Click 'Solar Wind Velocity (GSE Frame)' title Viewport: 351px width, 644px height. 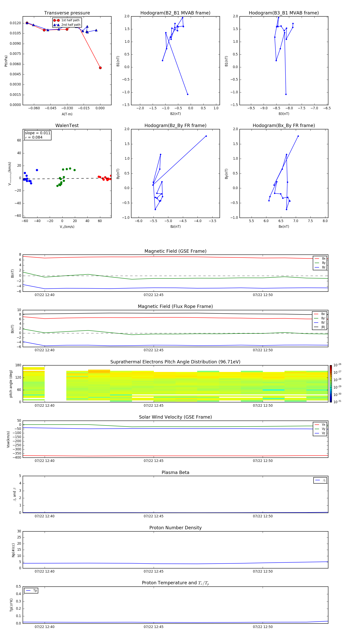pyautogui.click(x=175, y=417)
